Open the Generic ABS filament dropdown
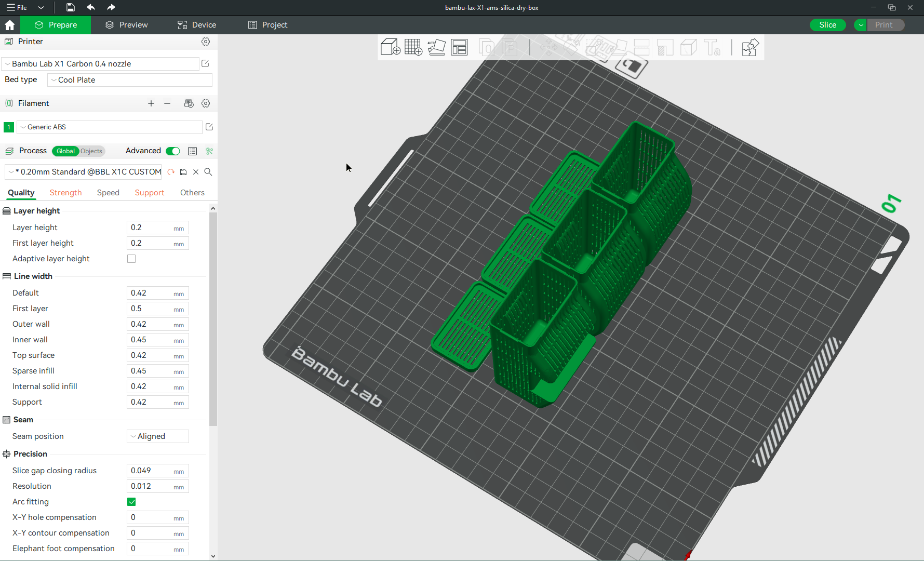This screenshot has width=924, height=561. pyautogui.click(x=110, y=127)
